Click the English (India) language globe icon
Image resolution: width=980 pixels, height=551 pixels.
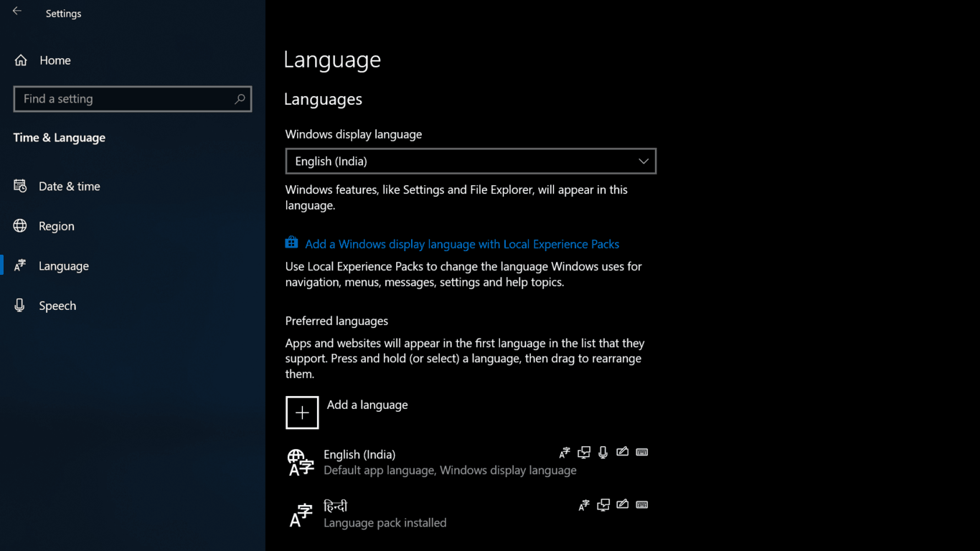[x=301, y=463]
